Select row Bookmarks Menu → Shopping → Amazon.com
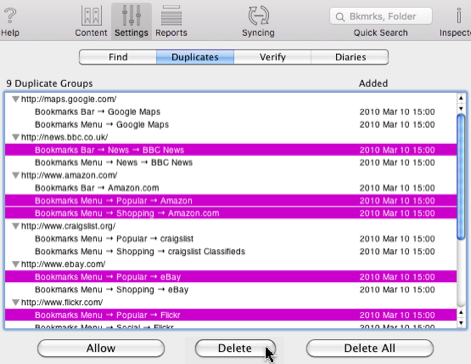The width and height of the screenshot is (471, 364). point(231,213)
